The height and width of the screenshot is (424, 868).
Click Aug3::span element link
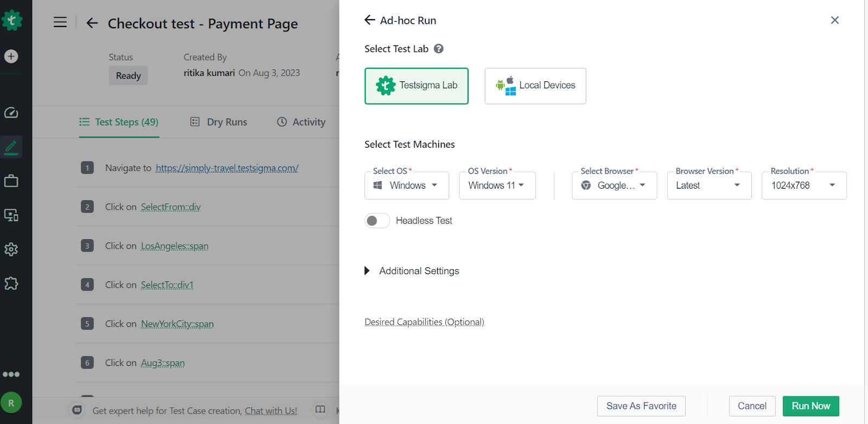coord(163,363)
